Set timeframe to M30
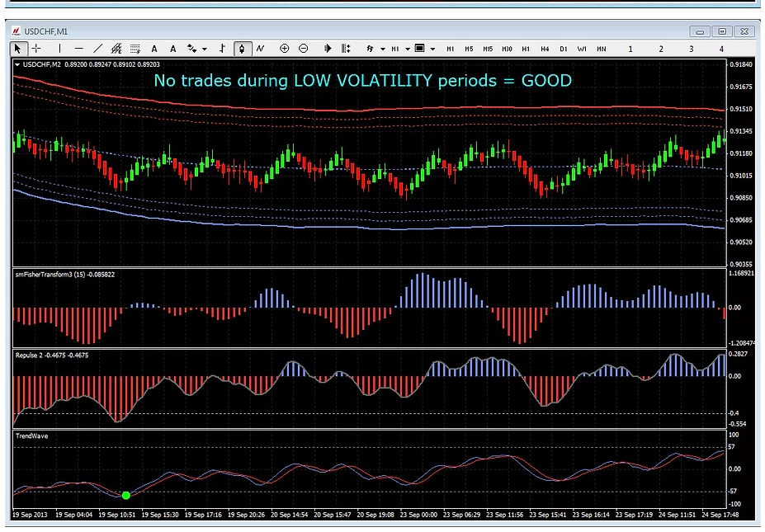765x532 pixels. pos(507,49)
